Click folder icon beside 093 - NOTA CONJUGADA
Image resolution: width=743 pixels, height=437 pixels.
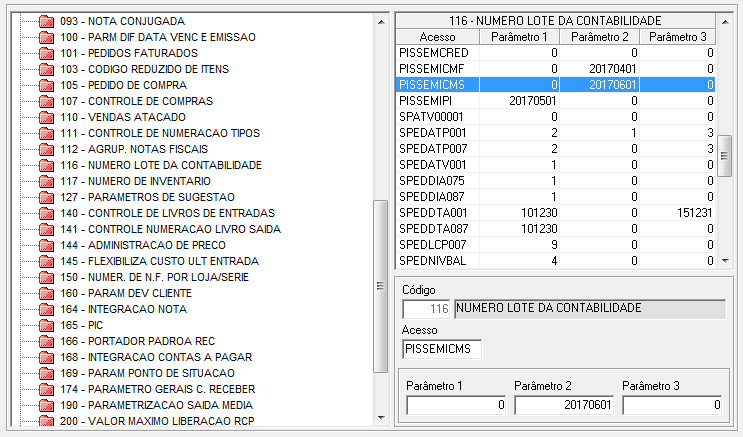coord(46,21)
